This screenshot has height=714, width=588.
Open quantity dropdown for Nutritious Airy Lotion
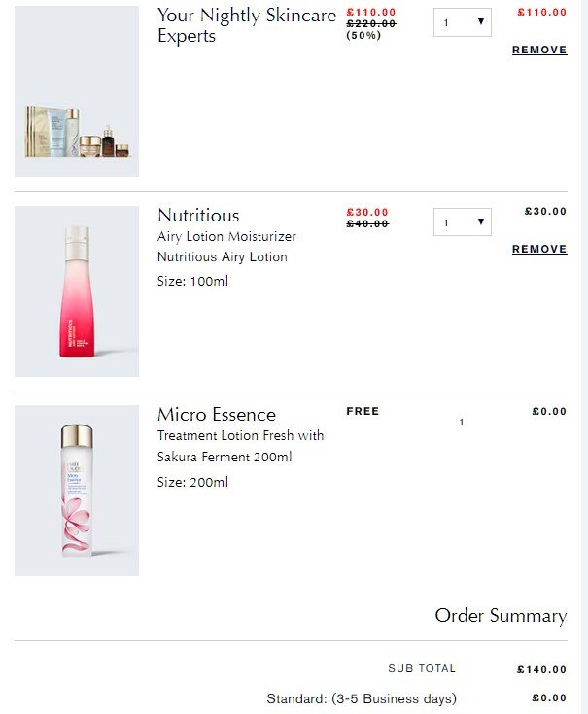462,222
